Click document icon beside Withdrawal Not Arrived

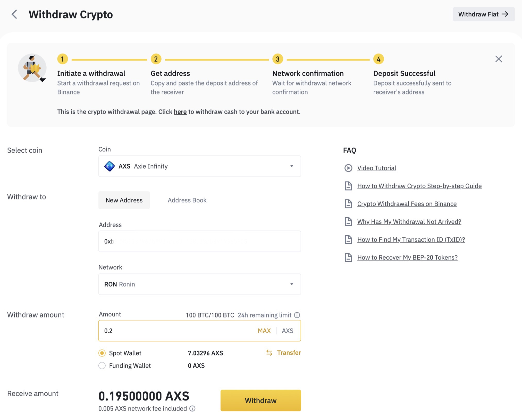(x=348, y=222)
